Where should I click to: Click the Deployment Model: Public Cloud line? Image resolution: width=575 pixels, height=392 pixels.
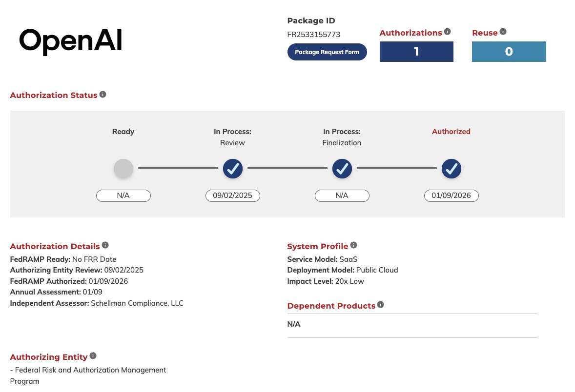point(343,271)
